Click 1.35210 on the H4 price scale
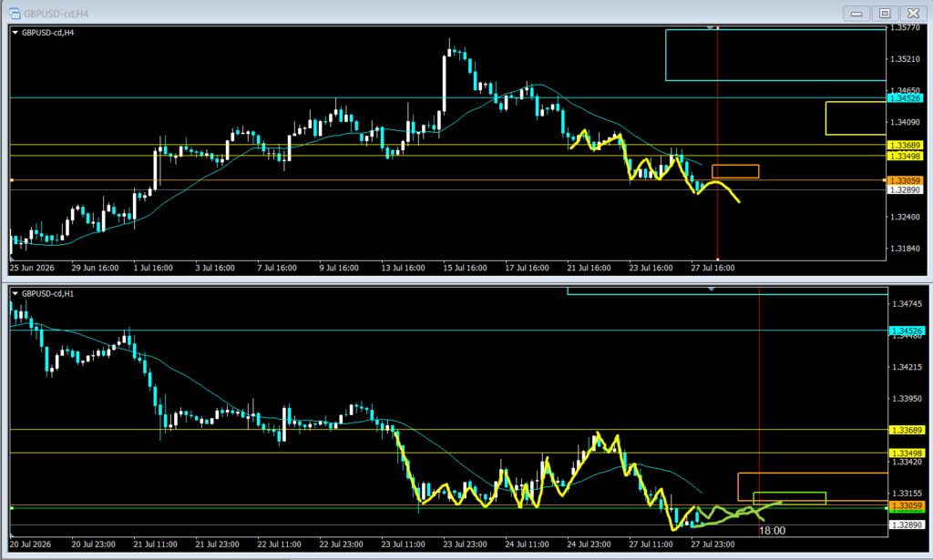 point(905,59)
